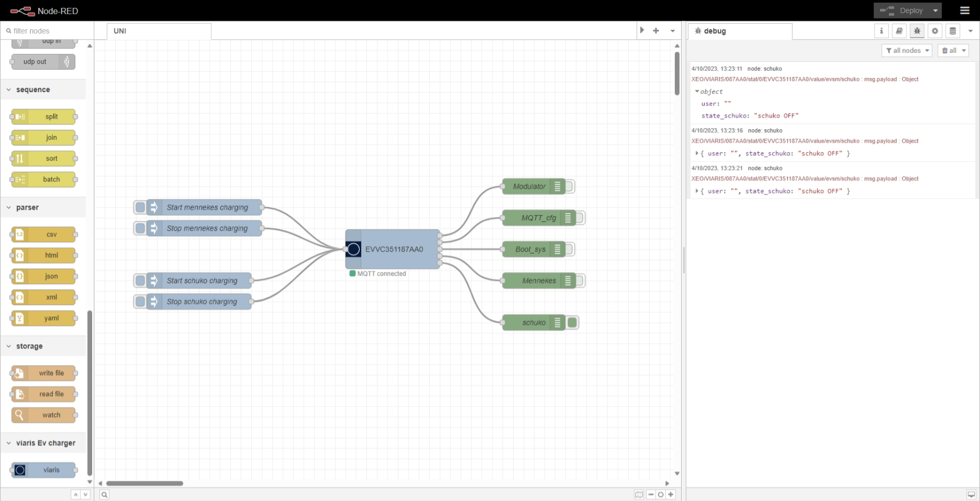Image resolution: width=980 pixels, height=501 pixels.
Task: Toggle the Mennekes debug node output
Action: (580, 281)
